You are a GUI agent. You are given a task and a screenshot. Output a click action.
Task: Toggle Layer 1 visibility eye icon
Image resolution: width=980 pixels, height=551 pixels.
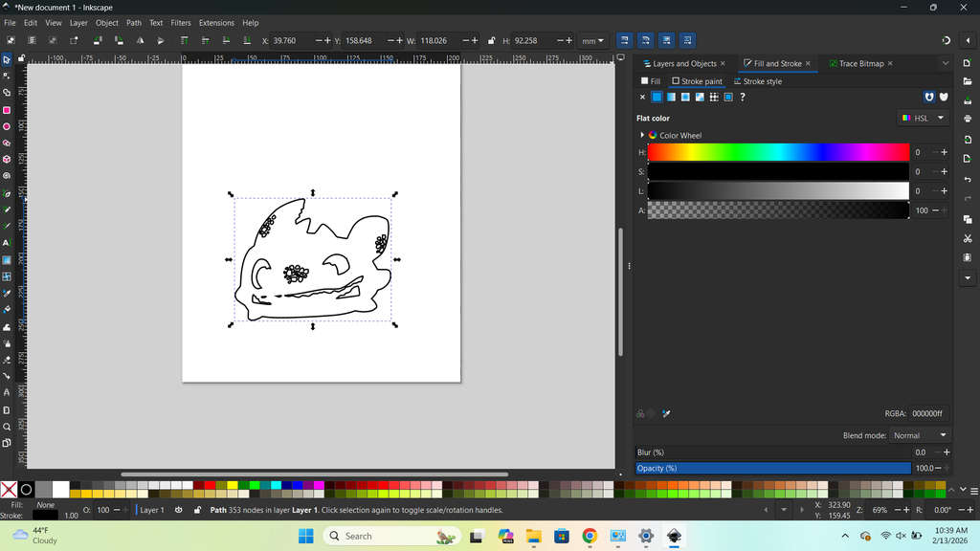click(179, 511)
